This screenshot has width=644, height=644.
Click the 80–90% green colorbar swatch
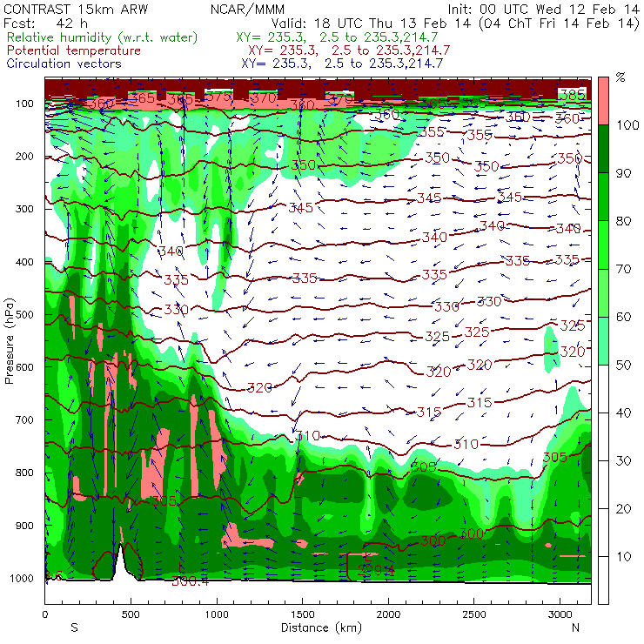(x=603, y=197)
